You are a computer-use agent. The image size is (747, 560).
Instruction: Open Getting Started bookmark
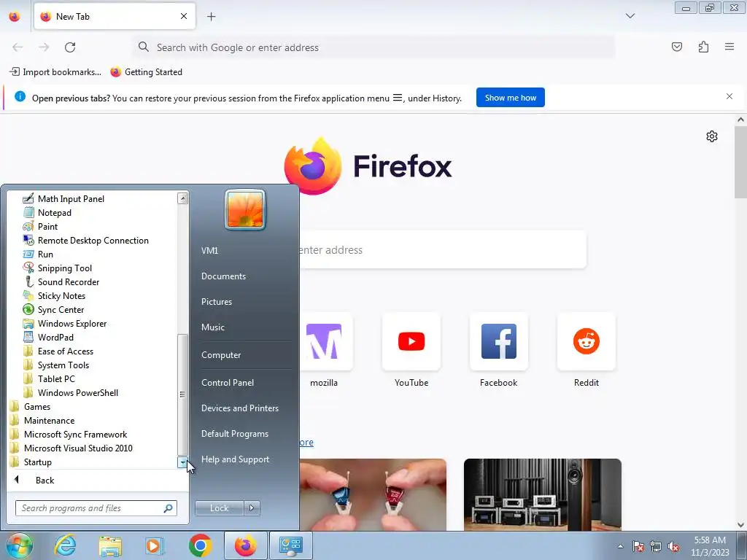tap(146, 72)
